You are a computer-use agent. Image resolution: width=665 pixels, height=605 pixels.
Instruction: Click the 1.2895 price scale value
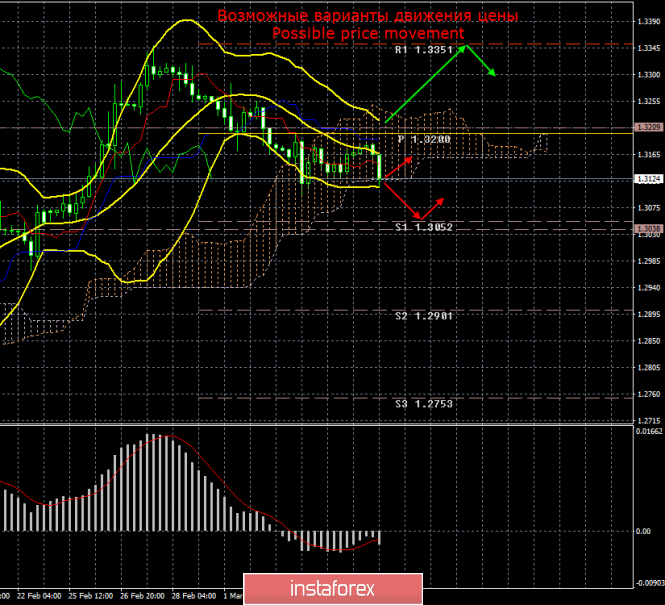[649, 314]
